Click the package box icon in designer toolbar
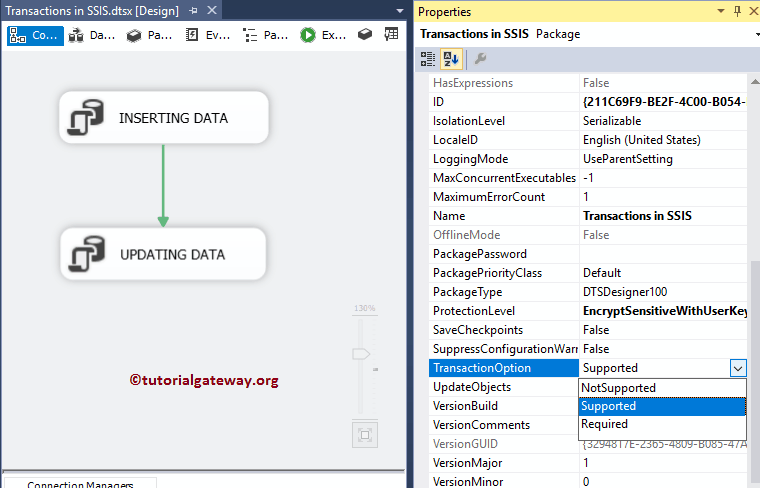The image size is (760, 488). (x=365, y=34)
